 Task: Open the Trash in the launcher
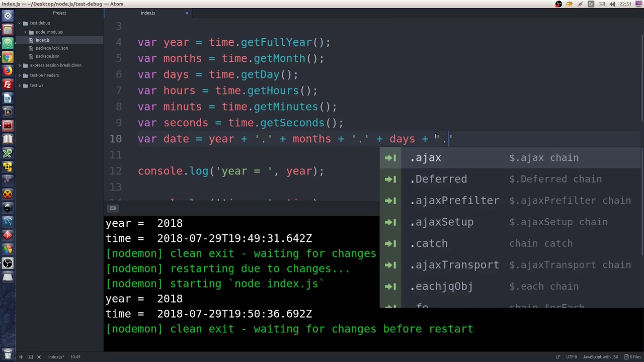(8, 354)
